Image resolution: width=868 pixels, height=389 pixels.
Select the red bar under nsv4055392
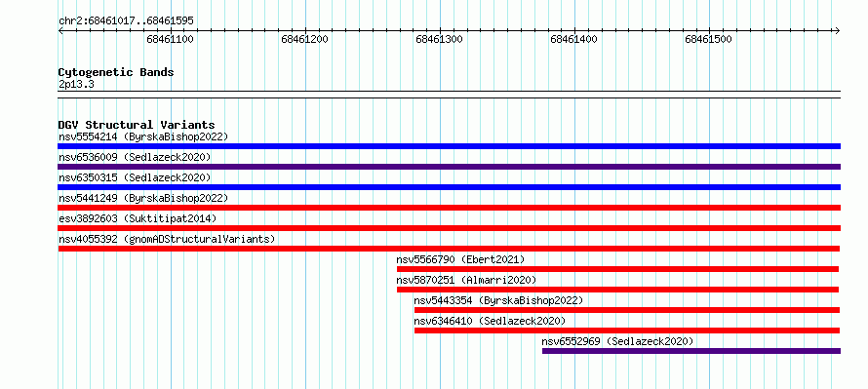coord(449,249)
